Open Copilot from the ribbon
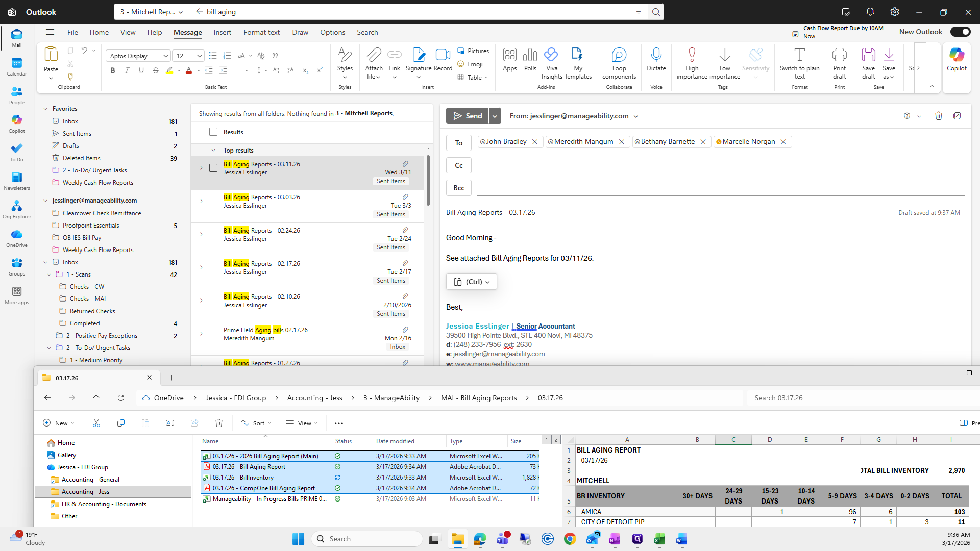Viewport: 980px width, 551px height. point(957,55)
